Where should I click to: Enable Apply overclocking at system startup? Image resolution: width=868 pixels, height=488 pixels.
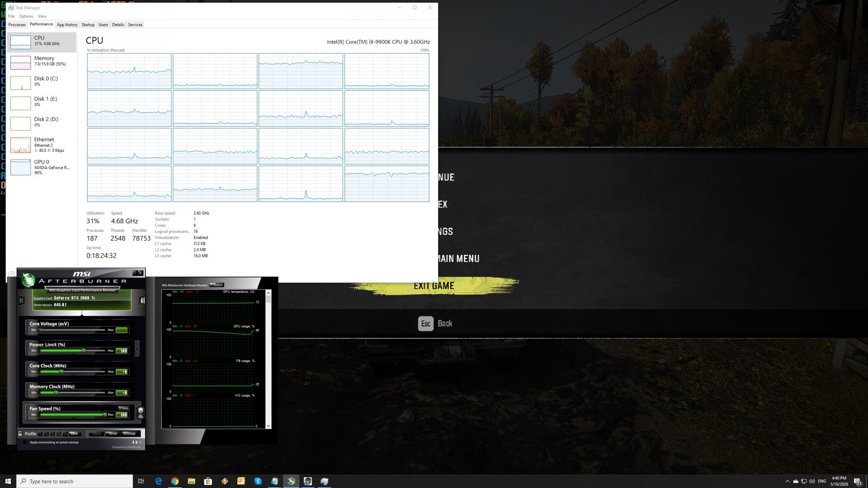click(25, 442)
